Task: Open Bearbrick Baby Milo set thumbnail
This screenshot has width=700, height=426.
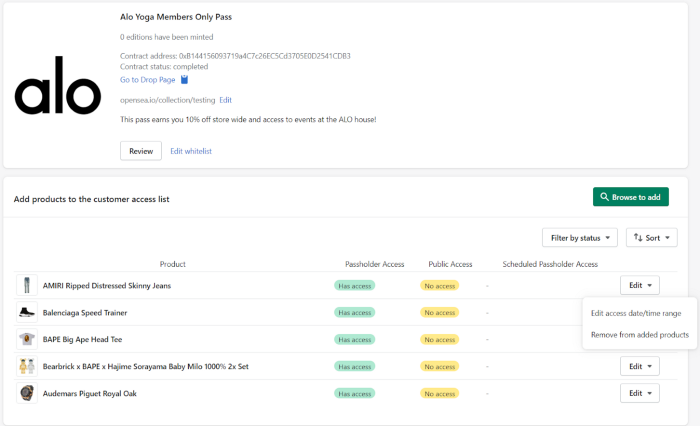Action: [x=27, y=366]
